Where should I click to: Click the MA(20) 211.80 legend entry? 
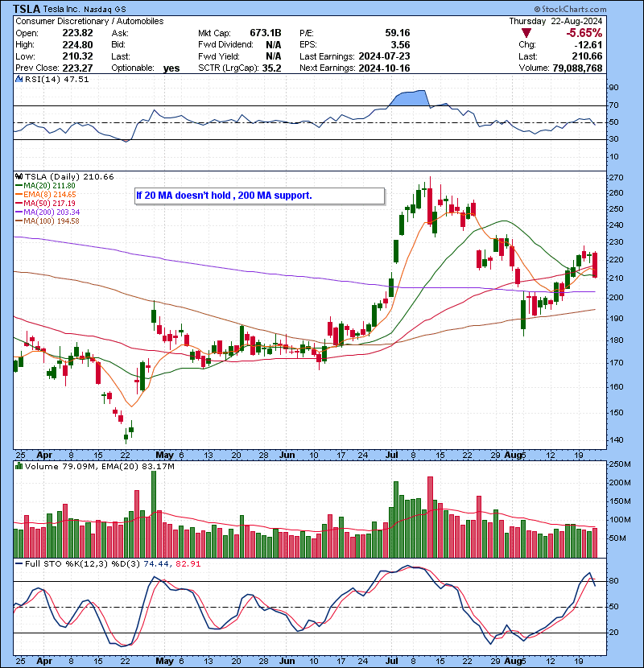[x=45, y=185]
